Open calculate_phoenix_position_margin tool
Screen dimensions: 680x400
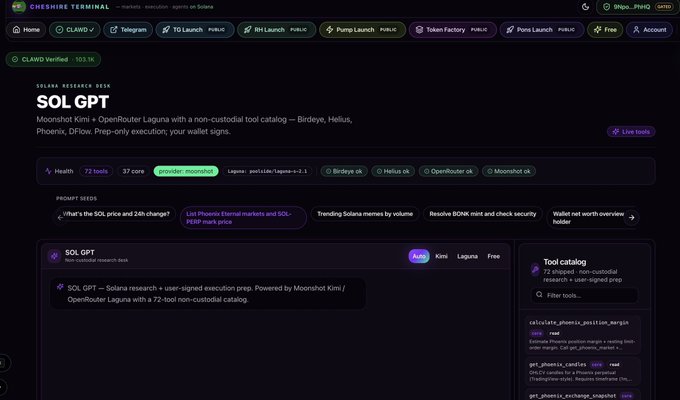[583, 335]
